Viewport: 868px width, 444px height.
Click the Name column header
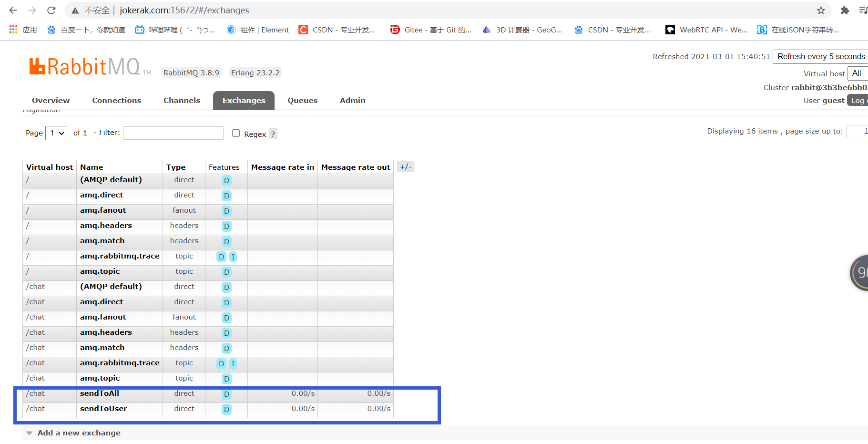click(92, 167)
